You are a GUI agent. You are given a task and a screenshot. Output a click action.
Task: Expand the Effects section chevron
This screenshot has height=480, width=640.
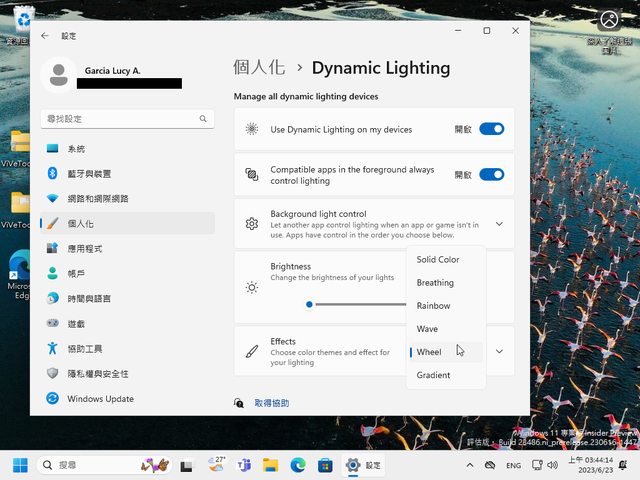pos(499,351)
